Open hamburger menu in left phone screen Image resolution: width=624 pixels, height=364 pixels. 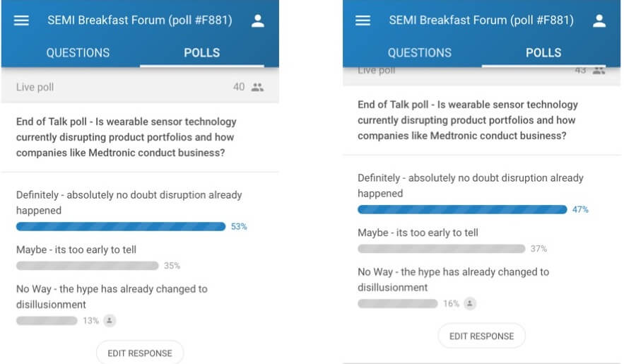[22, 20]
